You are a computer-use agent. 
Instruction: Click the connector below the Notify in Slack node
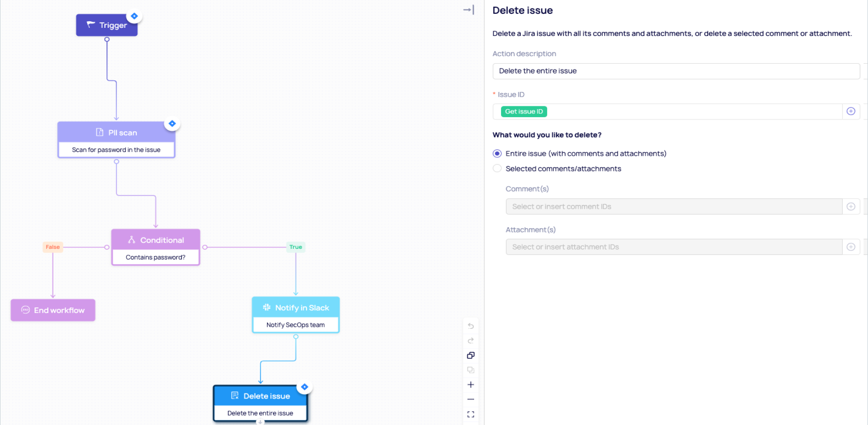pos(296,337)
